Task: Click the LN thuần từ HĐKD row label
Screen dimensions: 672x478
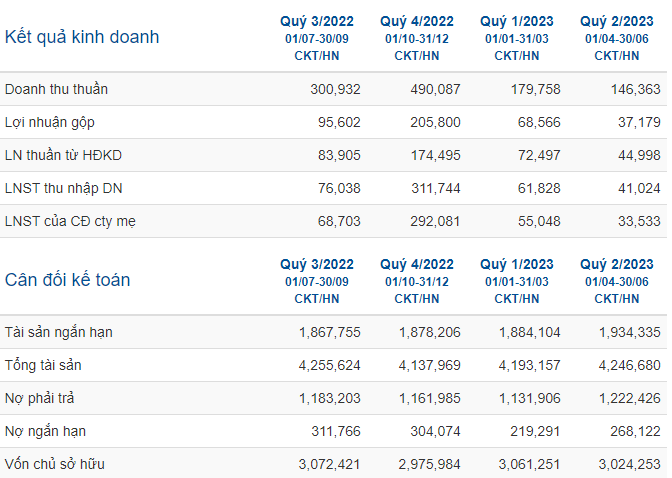Action: pyautogui.click(x=63, y=155)
